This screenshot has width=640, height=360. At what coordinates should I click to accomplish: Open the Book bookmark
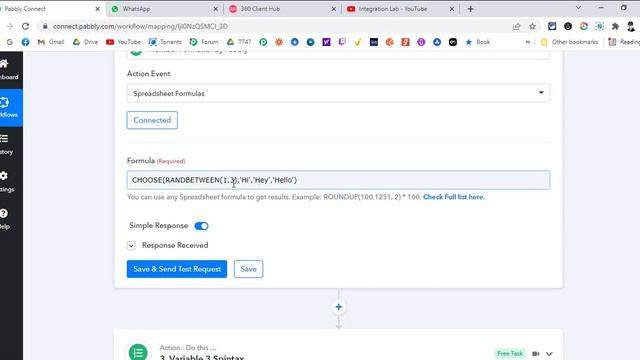[x=478, y=42]
